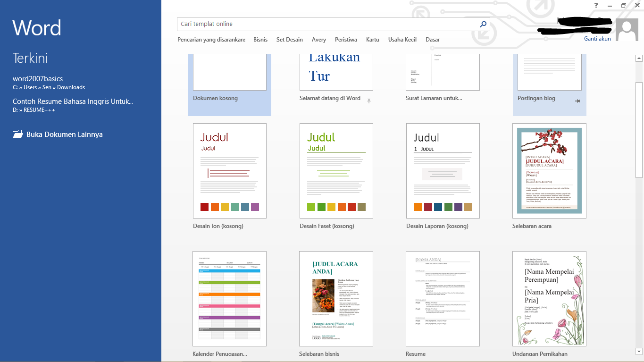Click the scrollbar up arrow
Image resolution: width=644 pixels, height=362 pixels.
(639, 59)
